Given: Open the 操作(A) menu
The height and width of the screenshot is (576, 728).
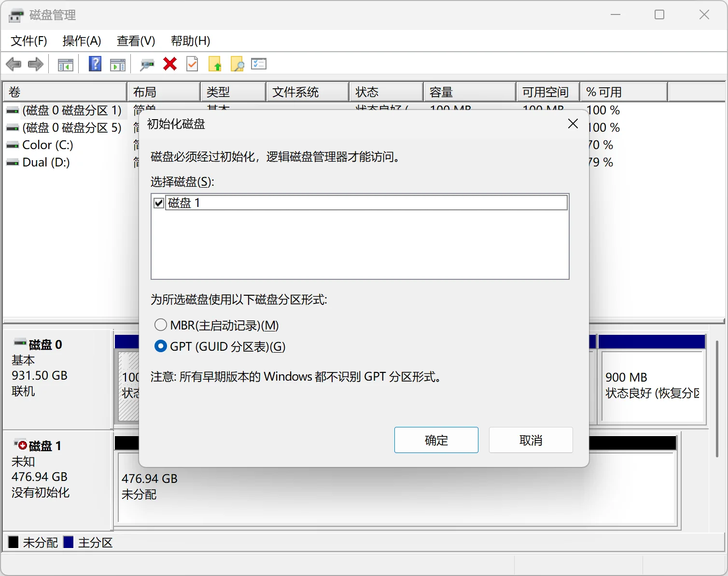Looking at the screenshot, I should 82,41.
